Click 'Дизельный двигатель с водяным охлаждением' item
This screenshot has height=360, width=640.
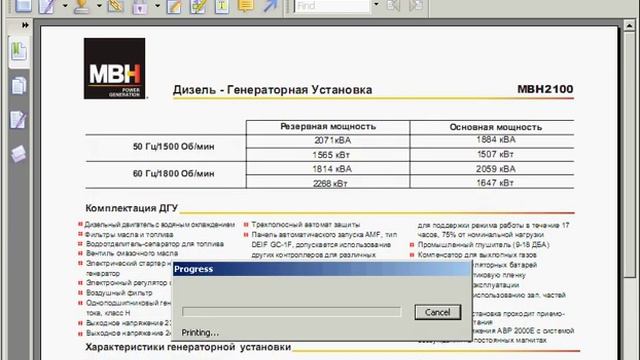(x=160, y=225)
